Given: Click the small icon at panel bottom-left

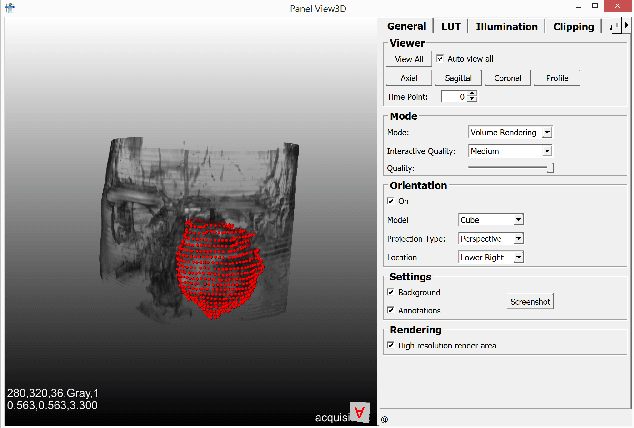Looking at the screenshot, I should click(x=385, y=420).
